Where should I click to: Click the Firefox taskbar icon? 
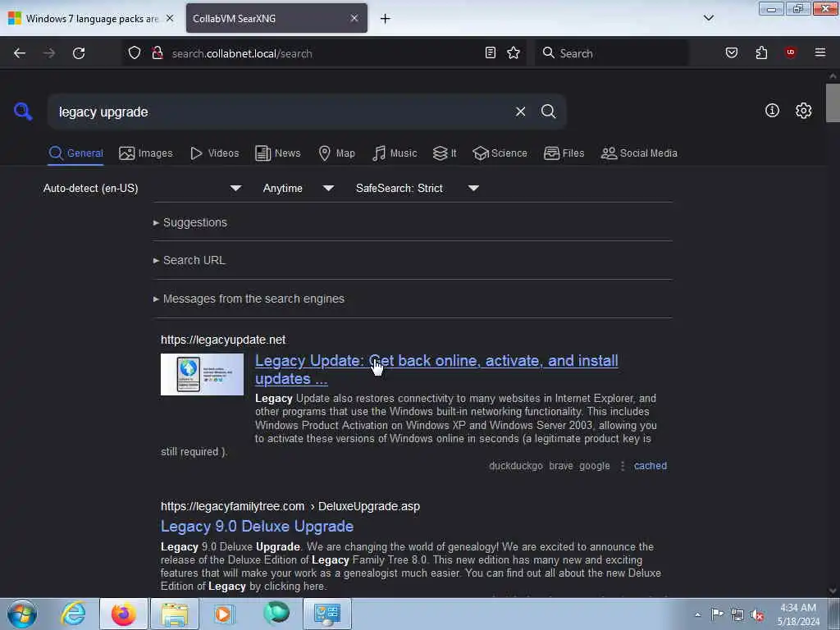(x=123, y=614)
